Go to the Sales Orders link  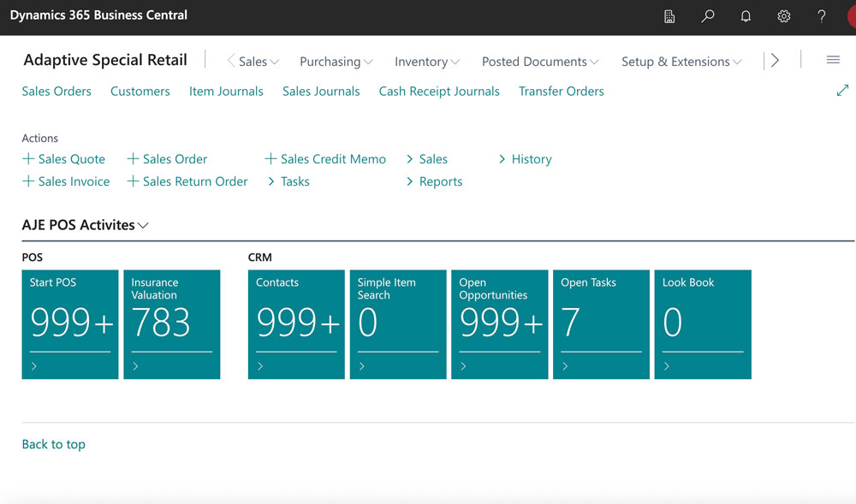56,92
